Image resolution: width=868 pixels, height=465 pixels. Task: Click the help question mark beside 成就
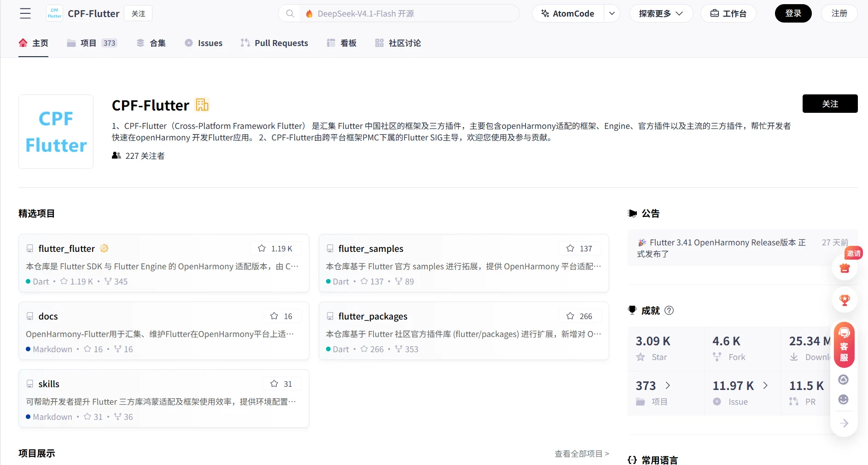point(670,310)
